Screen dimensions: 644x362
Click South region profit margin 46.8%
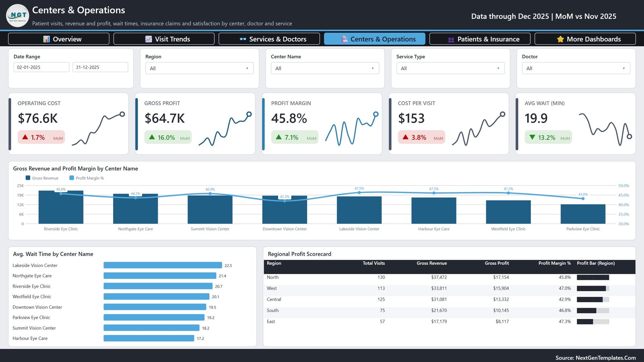click(565, 311)
